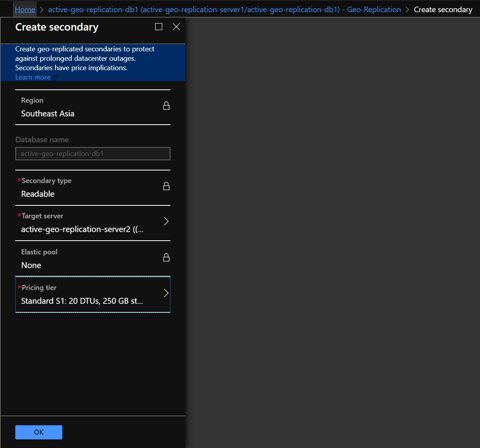Click the lock icon beside Secondary type

click(x=166, y=186)
